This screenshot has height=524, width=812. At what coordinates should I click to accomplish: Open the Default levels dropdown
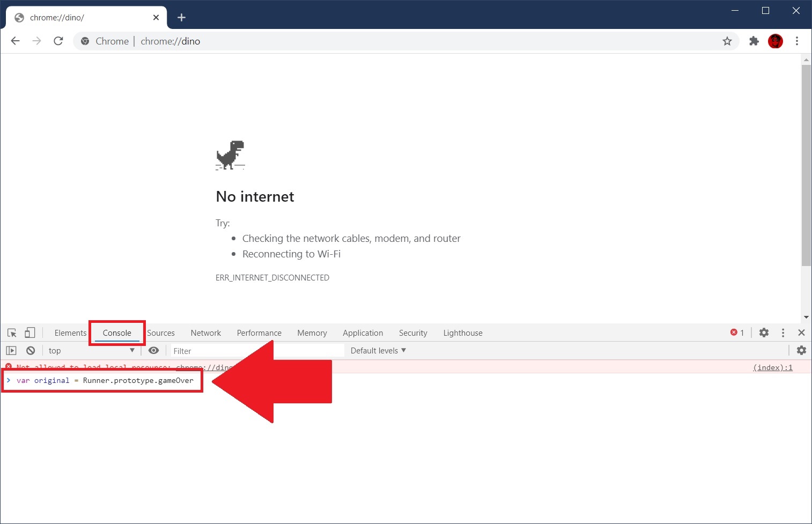[378, 351]
